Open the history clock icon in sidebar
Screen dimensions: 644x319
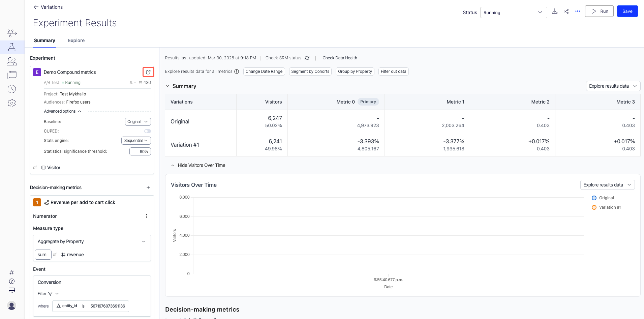(x=12, y=89)
